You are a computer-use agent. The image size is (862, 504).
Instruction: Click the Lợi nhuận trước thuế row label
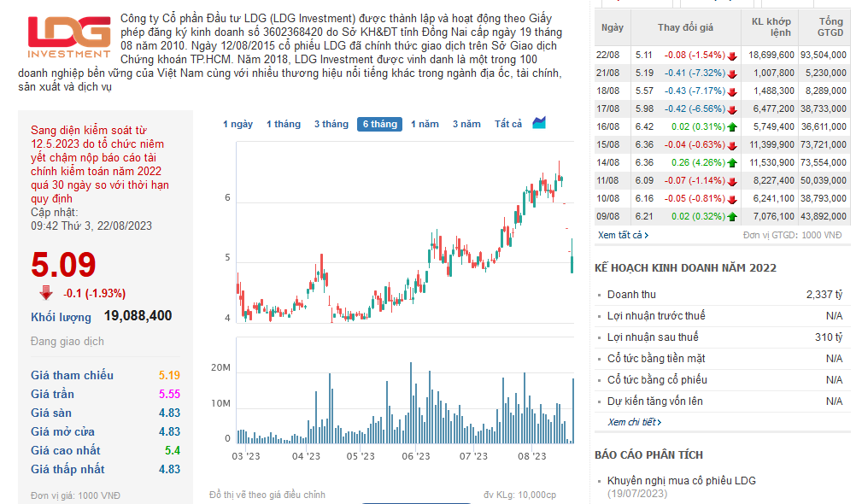[x=656, y=316]
